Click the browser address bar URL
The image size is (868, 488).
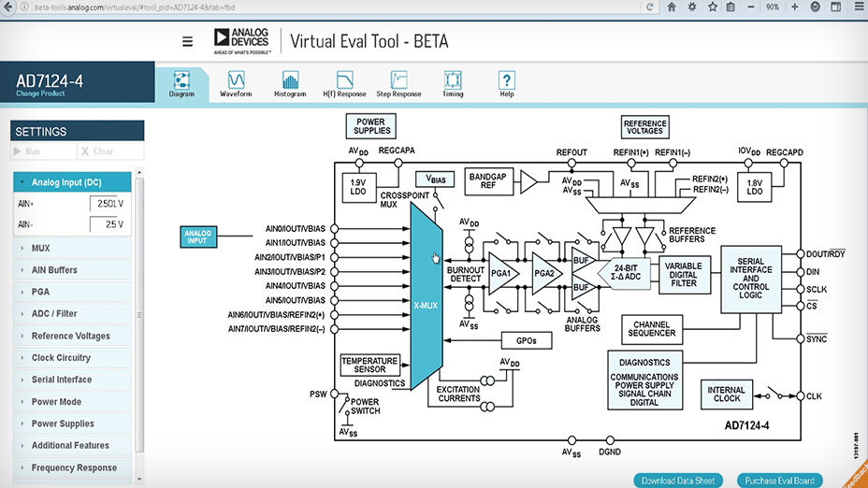(135, 7)
